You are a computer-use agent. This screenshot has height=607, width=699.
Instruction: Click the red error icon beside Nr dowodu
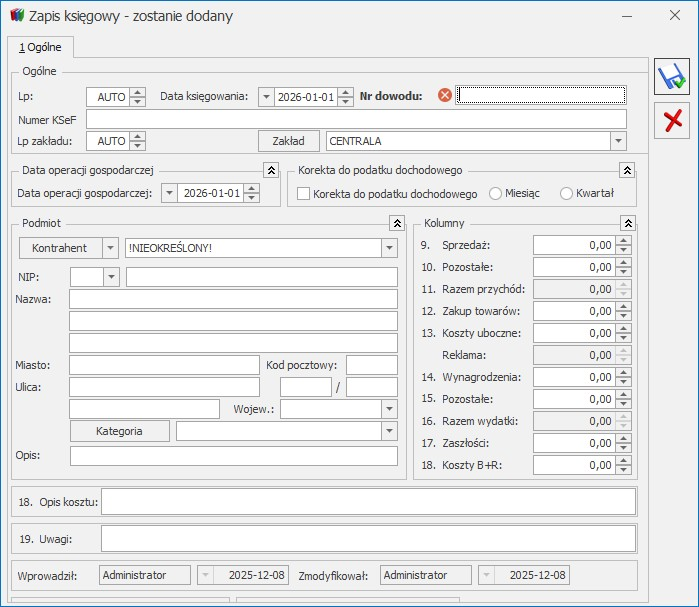(445, 96)
